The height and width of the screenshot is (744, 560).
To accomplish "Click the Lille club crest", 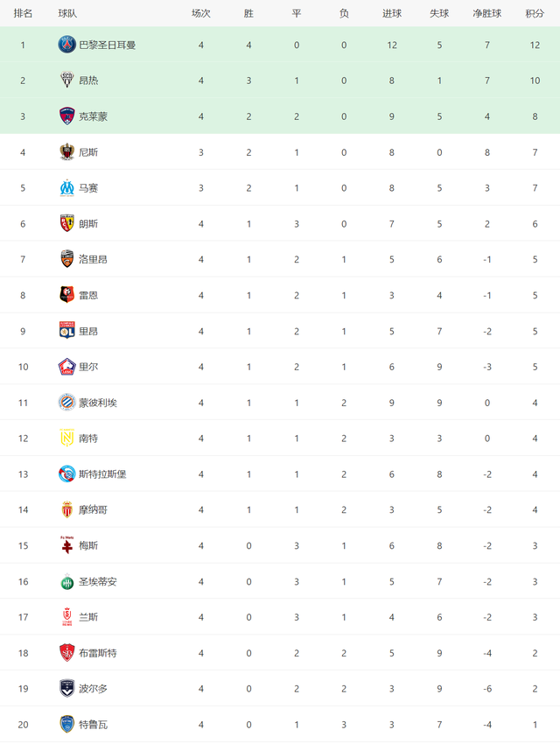I will coord(66,367).
